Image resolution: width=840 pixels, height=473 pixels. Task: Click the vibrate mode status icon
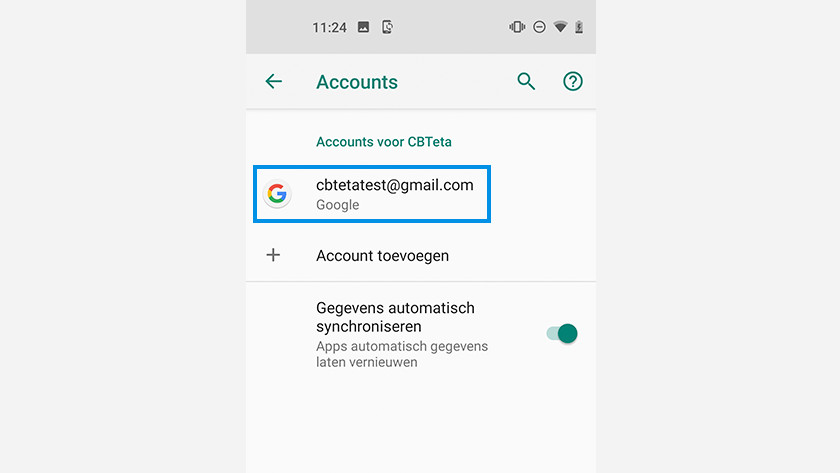pyautogui.click(x=517, y=27)
